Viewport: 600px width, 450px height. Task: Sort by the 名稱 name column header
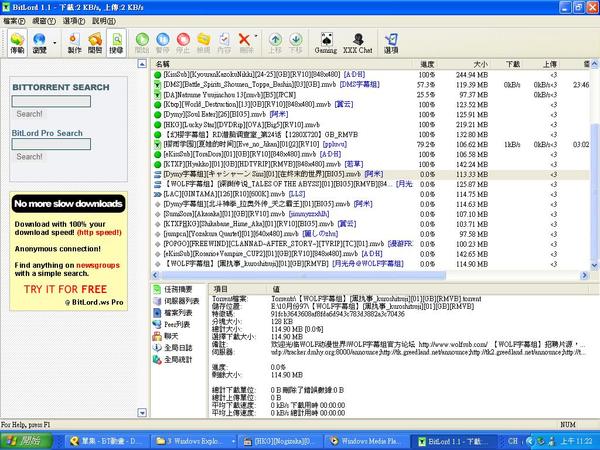[282, 64]
